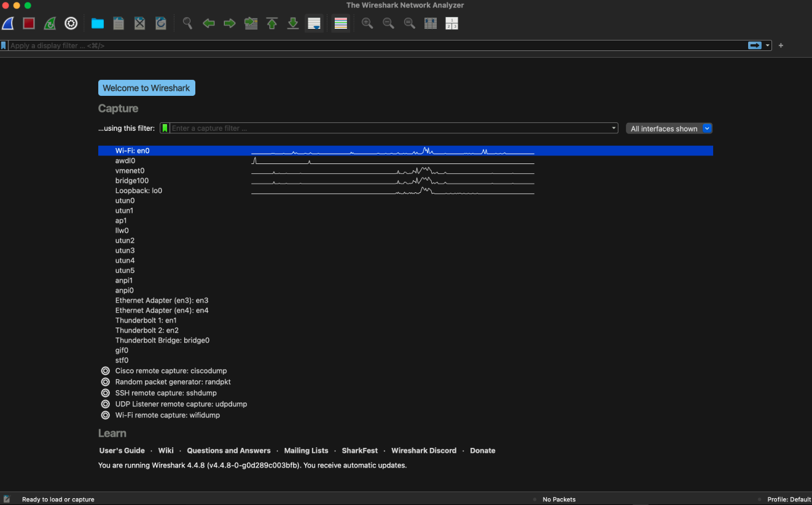Select the utun0 interface
This screenshot has width=812, height=505.
[x=405, y=201]
